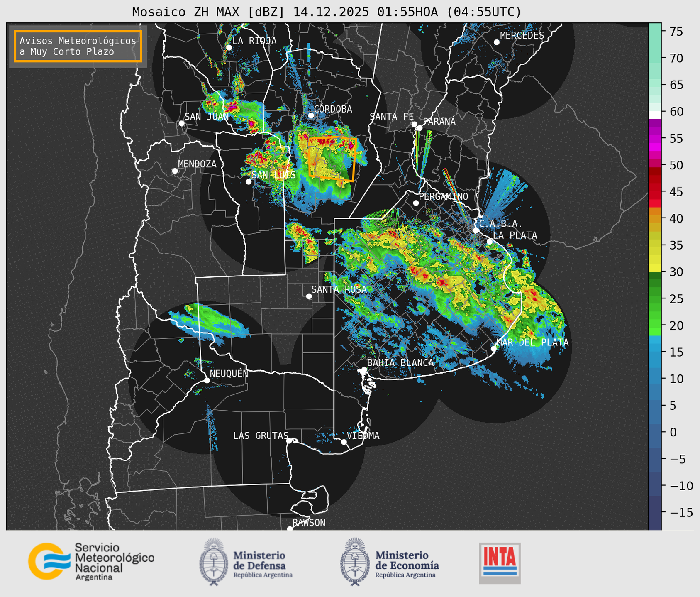Click the SANTA ROSA city label

pyautogui.click(x=339, y=289)
